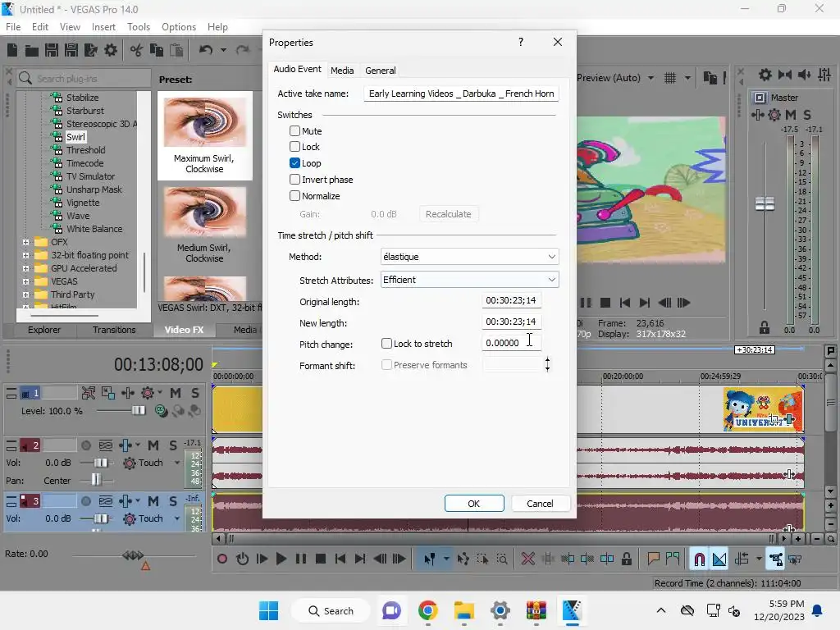Click the Explorer tab

(44, 330)
